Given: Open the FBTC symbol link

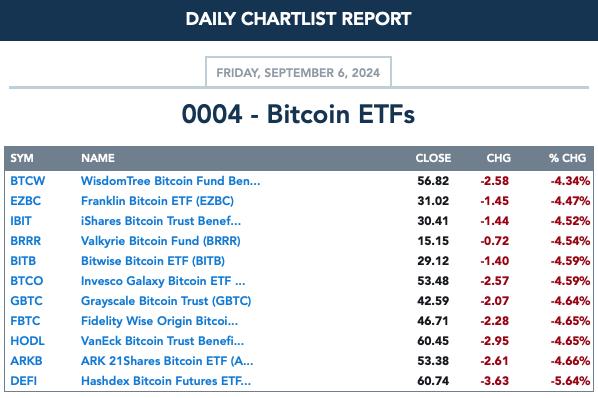Looking at the screenshot, I should click(x=25, y=321).
